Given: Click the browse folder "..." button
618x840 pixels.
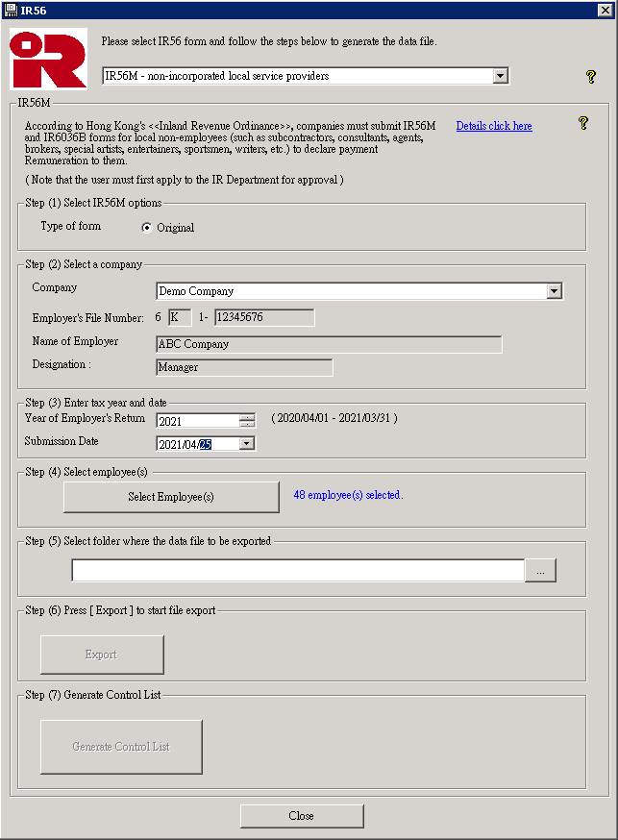Looking at the screenshot, I should (x=540, y=571).
